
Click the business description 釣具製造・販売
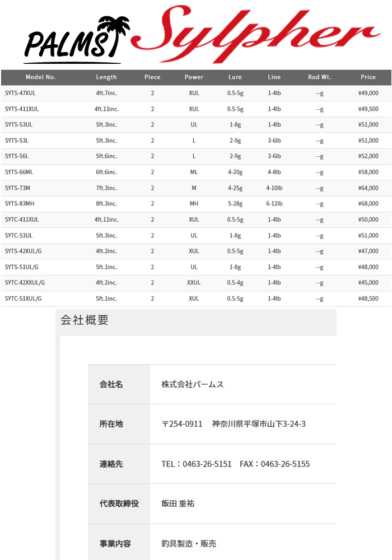point(189,544)
